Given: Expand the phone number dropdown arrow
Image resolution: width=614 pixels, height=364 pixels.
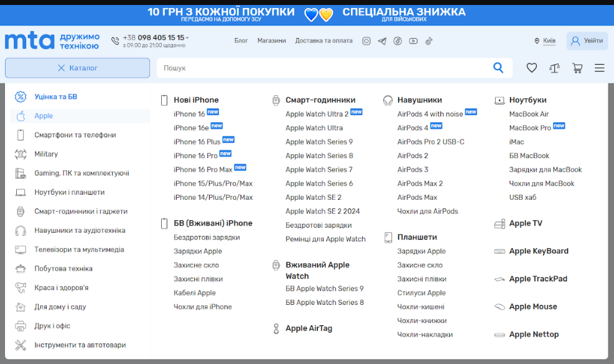Looking at the screenshot, I should point(187,38).
